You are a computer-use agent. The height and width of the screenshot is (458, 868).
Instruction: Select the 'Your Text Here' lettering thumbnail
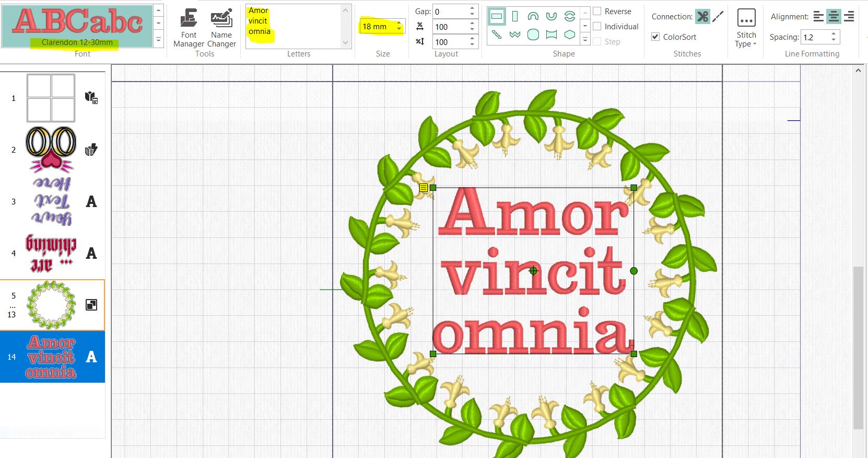pyautogui.click(x=52, y=201)
